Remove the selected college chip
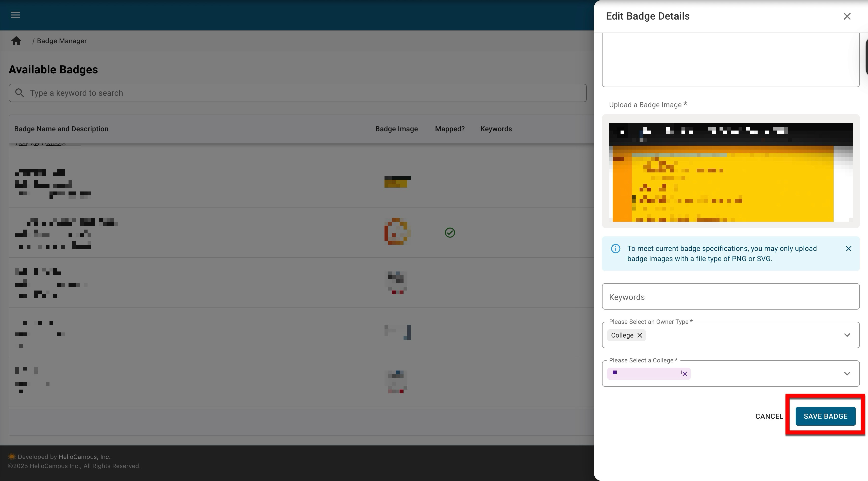Screen dimensions: 868x481 684,374
